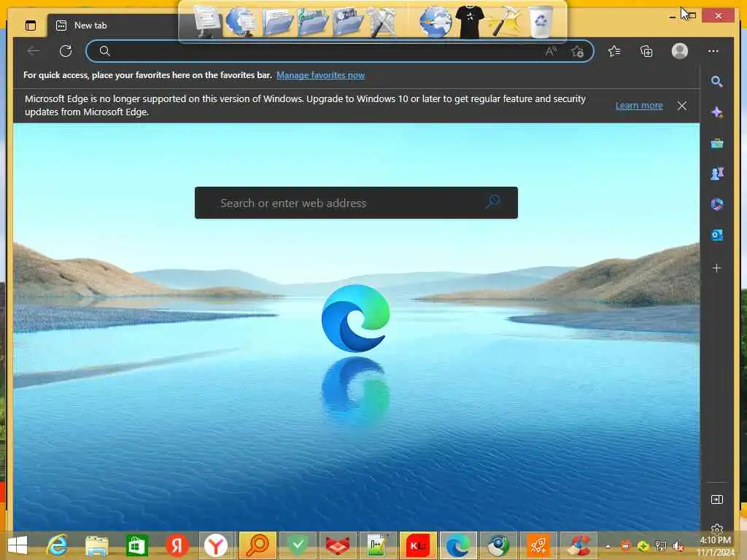Open red Yandex icon on taskbar
The width and height of the screenshot is (747, 560).
pyautogui.click(x=177, y=545)
